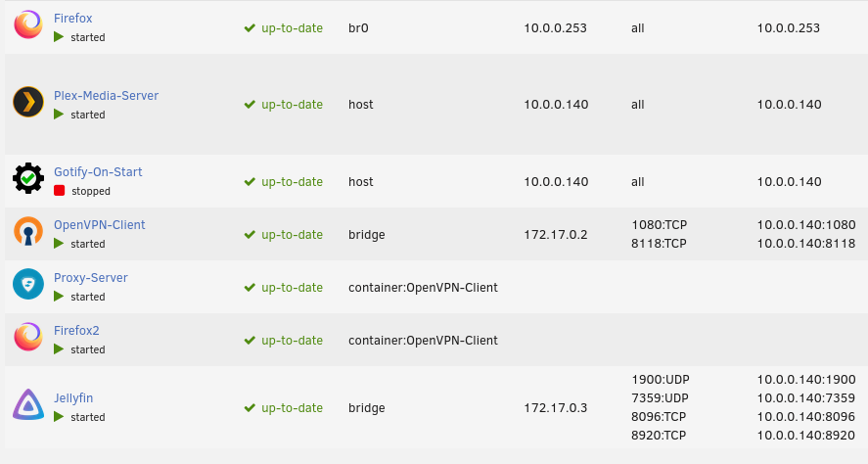Screen dimensions: 868x464
Task: Open the Proxy-Server container name link
Action: tap(91, 277)
